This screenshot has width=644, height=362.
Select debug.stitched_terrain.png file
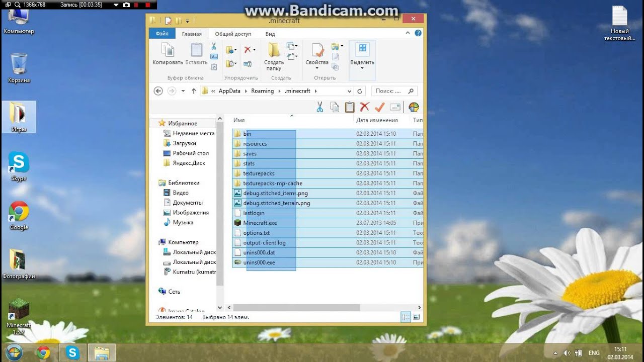click(x=328, y=203)
